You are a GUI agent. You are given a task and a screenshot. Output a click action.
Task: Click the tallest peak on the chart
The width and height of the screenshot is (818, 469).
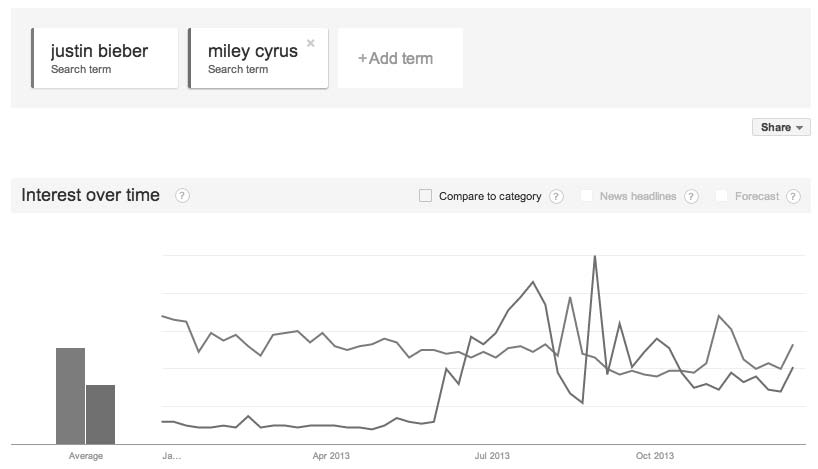(x=595, y=257)
